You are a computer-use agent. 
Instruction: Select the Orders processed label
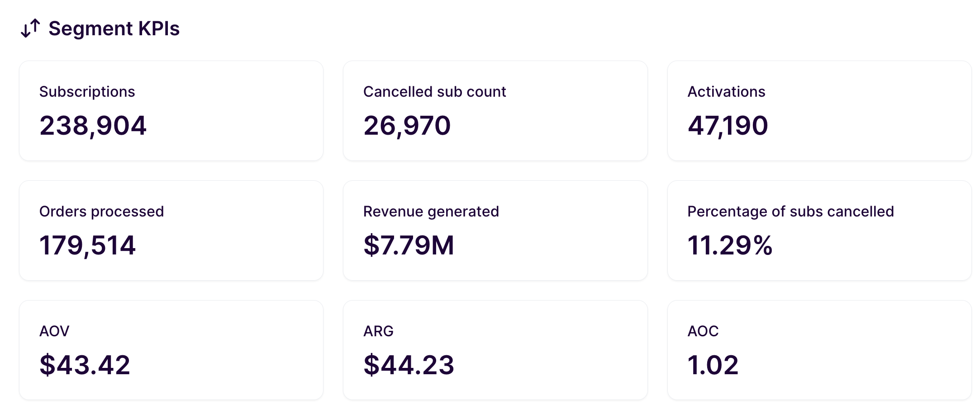point(101,212)
